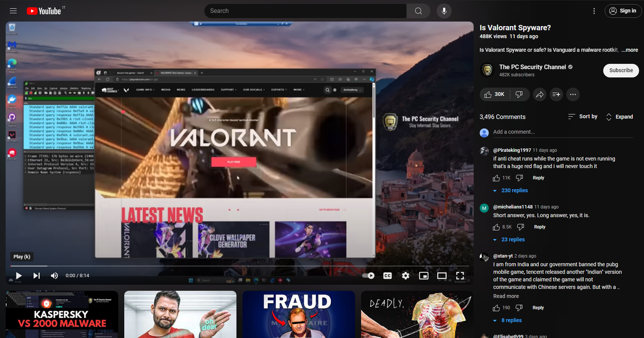Share the video
Screen dimensions: 644x338
539,95
